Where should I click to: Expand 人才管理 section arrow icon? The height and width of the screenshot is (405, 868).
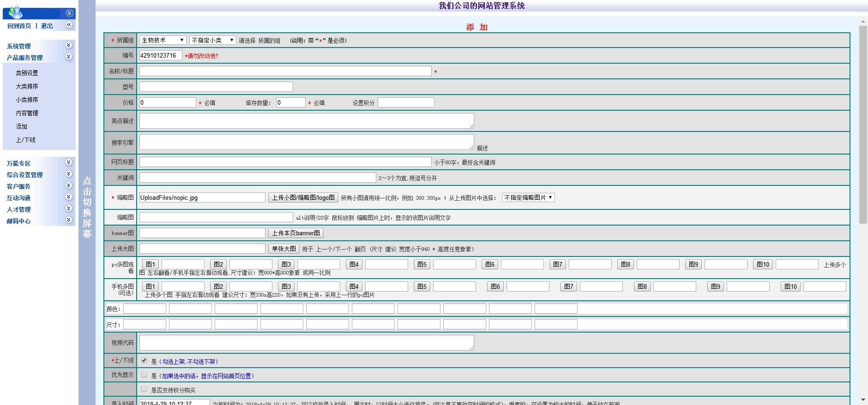[x=68, y=208]
